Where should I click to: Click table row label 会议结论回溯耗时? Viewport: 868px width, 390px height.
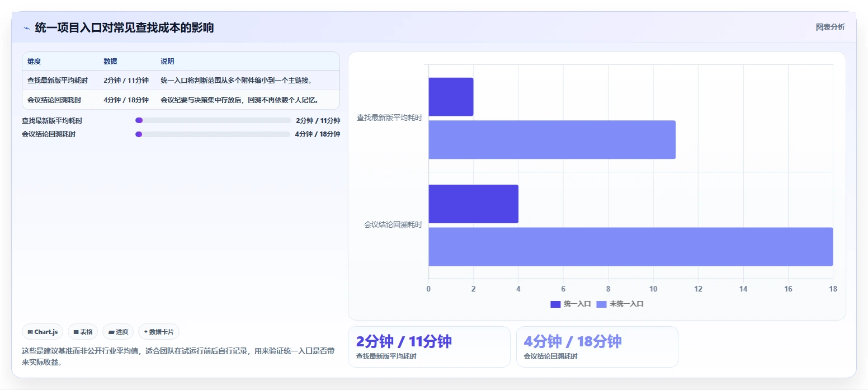(x=54, y=100)
